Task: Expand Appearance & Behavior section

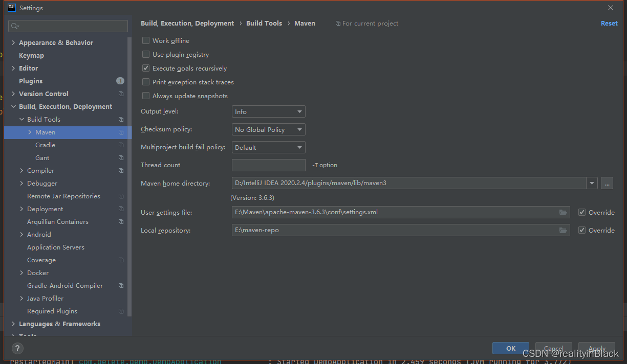Action: [x=13, y=43]
